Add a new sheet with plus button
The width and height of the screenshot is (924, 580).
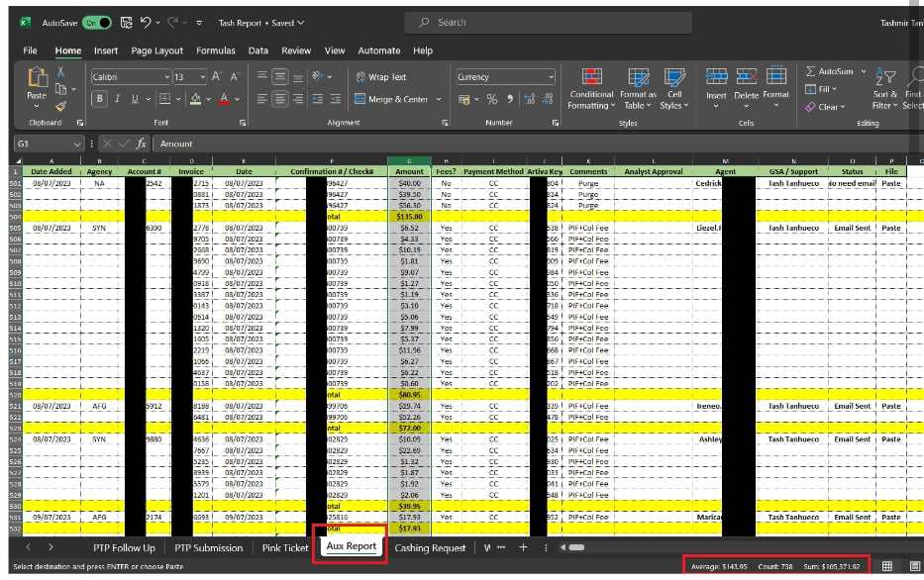click(x=521, y=547)
